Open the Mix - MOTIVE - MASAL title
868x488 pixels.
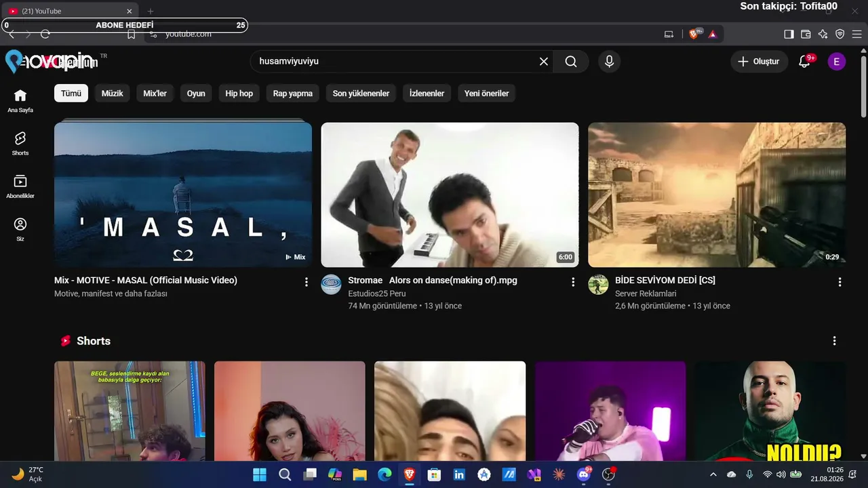(x=146, y=280)
